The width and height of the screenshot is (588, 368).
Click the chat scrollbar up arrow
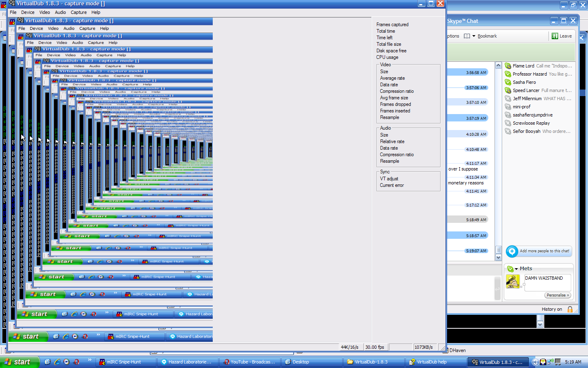pos(498,65)
